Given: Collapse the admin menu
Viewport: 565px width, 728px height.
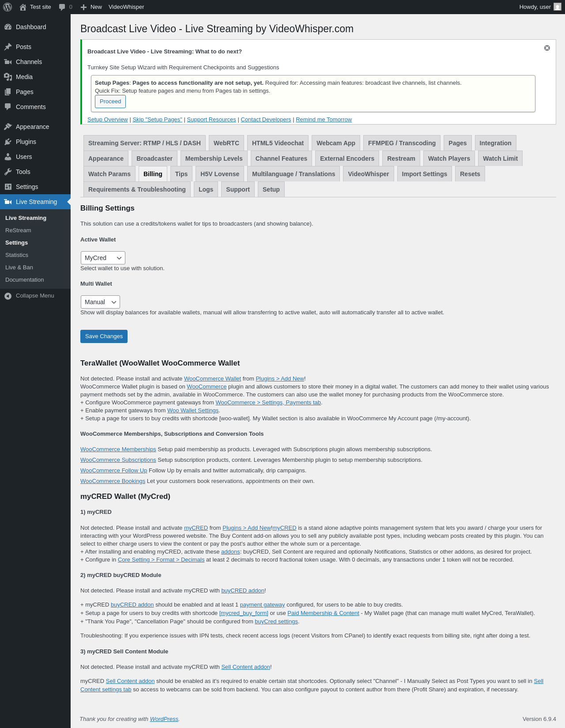Looking at the screenshot, I should pos(29,296).
